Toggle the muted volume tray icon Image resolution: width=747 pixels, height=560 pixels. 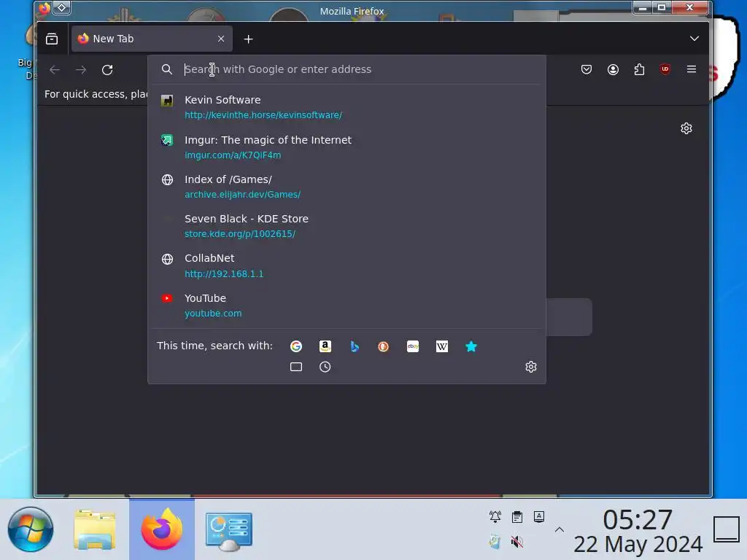[x=517, y=542]
